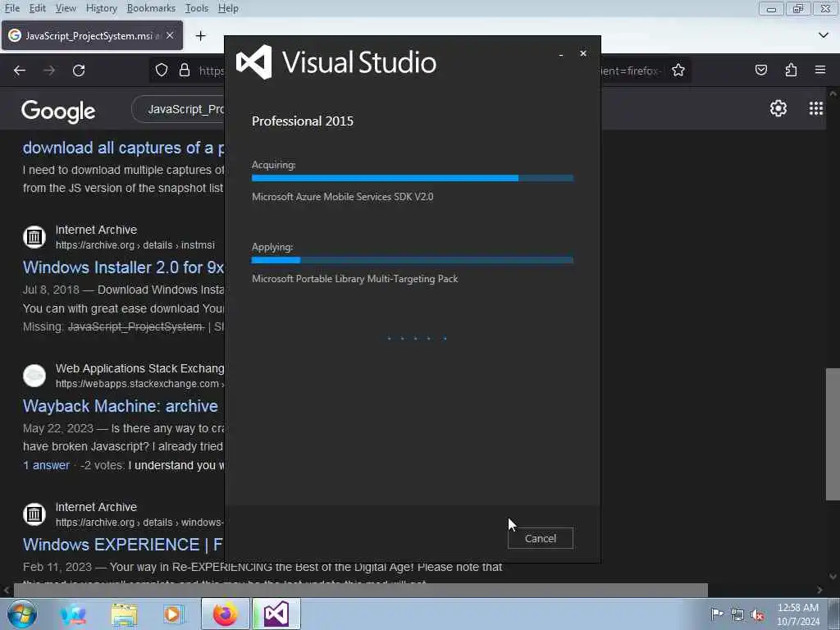The image size is (840, 630).
Task: Switch to Visual Studio installer in taskbar
Action: [x=276, y=614]
